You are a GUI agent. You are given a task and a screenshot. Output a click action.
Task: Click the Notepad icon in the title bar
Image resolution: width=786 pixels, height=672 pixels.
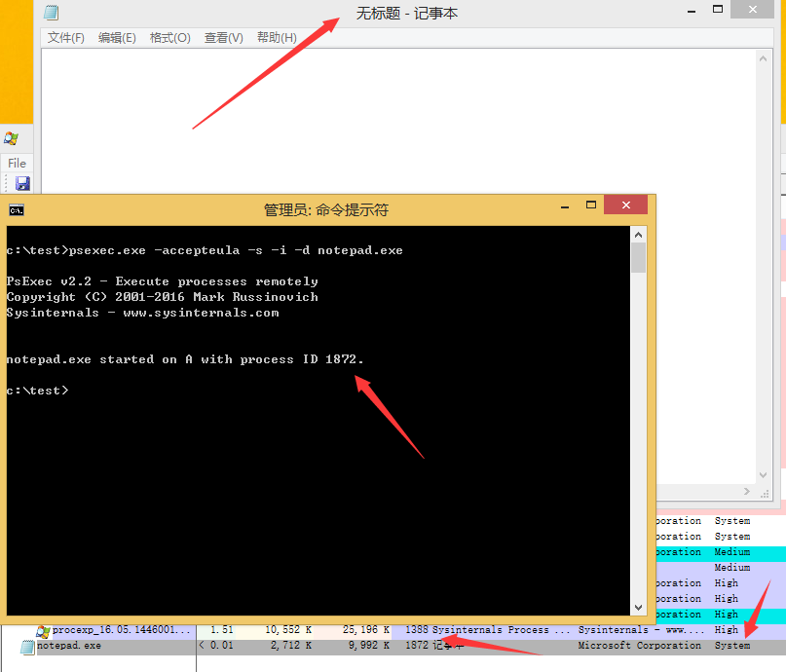tap(52, 13)
